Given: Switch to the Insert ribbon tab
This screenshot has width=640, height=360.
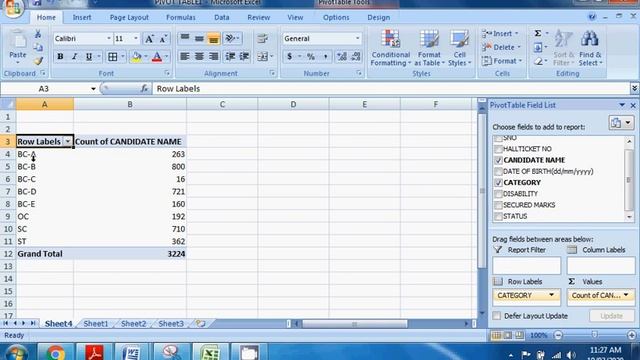Looking at the screenshot, I should tap(82, 18).
